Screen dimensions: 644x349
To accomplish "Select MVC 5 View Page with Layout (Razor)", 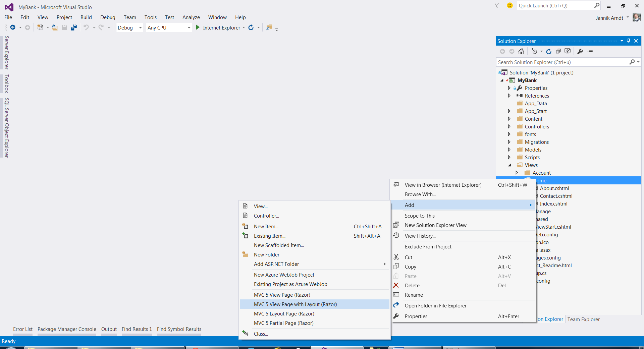I will click(315, 304).
